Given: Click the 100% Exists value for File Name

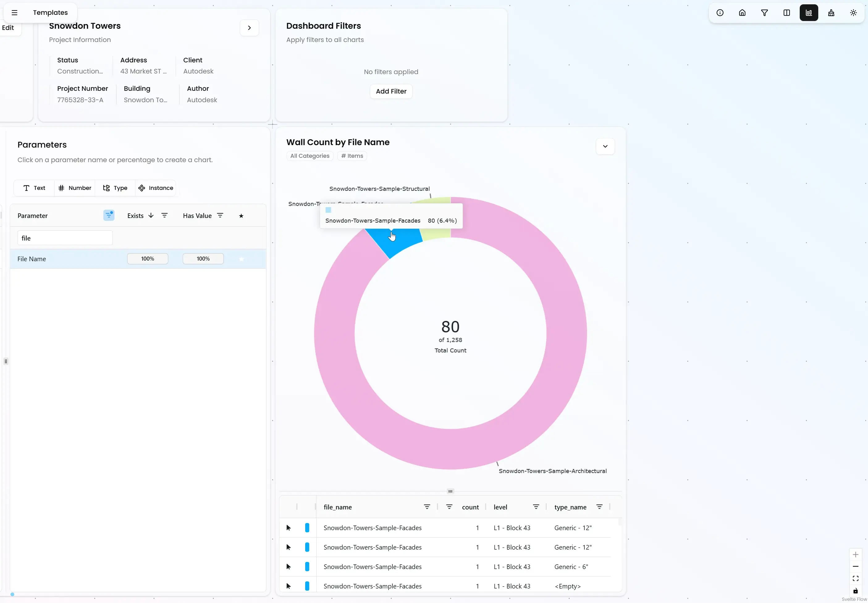Looking at the screenshot, I should pyautogui.click(x=147, y=259).
